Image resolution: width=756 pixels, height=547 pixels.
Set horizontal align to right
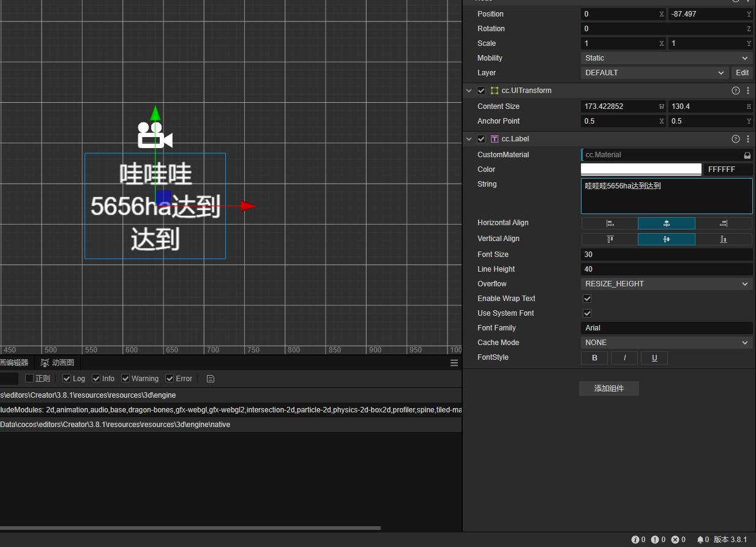coord(724,223)
